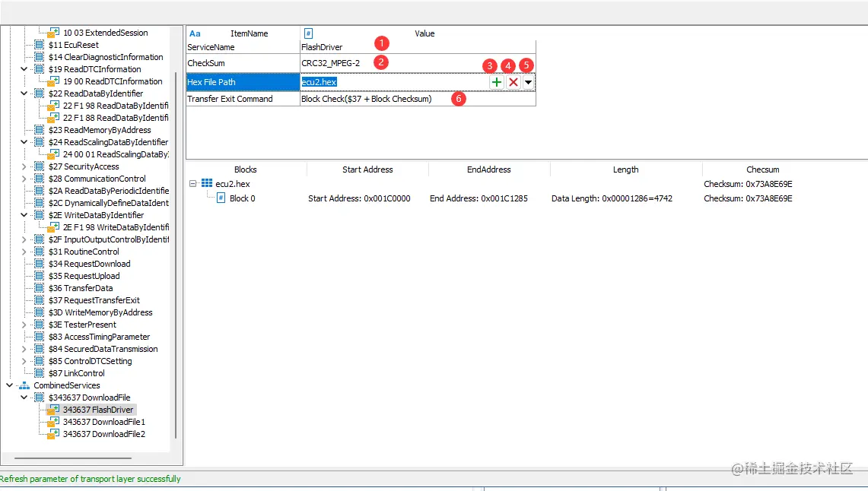The height and width of the screenshot is (491, 868).
Task: Expand the $3E TesterPresent node
Action: tap(24, 325)
